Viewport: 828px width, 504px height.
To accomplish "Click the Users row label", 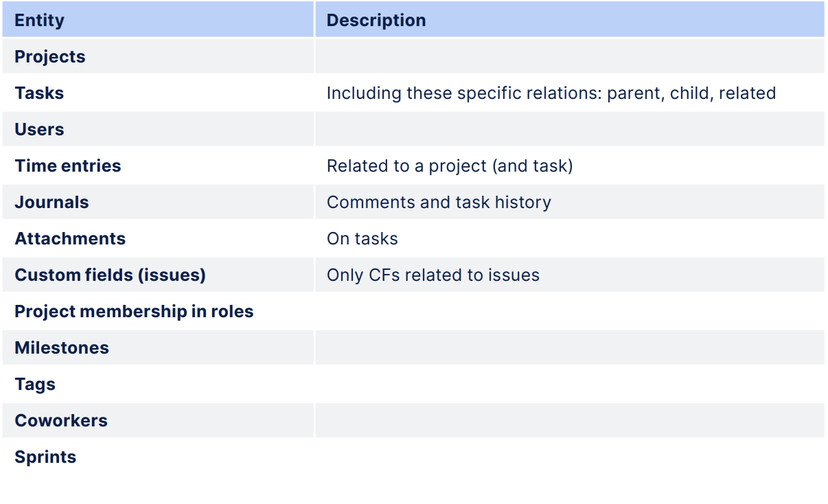I will coord(39,130).
